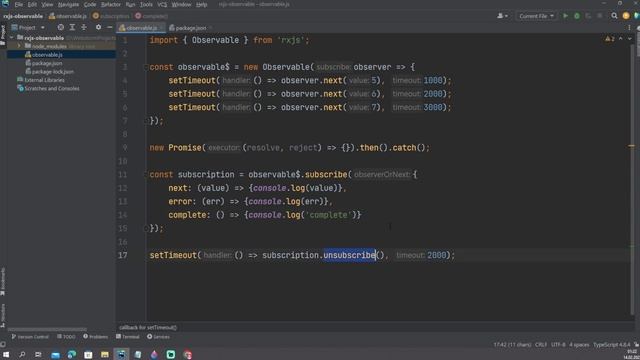Viewport: 640px width, 360px height.
Task: Click the taskbar search icon
Action: [22, 355]
